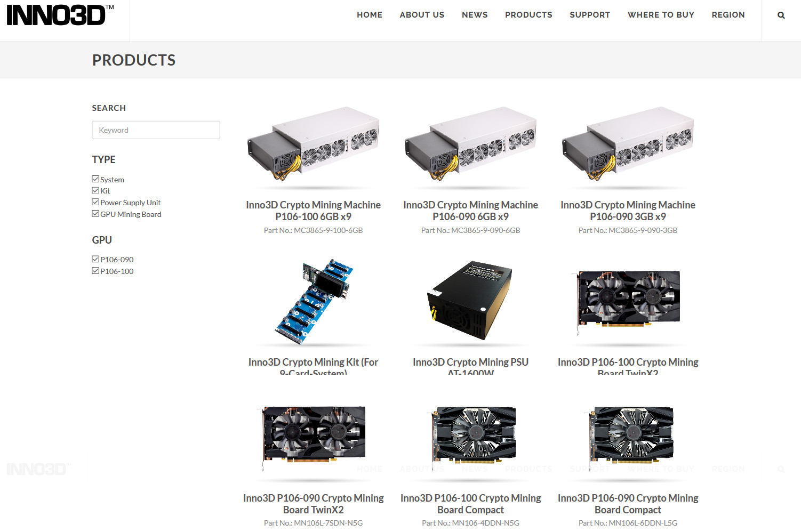Screen dimensions: 801x532
Task: Click the P106-090 3GB x9 mining machine image
Action: click(628, 144)
